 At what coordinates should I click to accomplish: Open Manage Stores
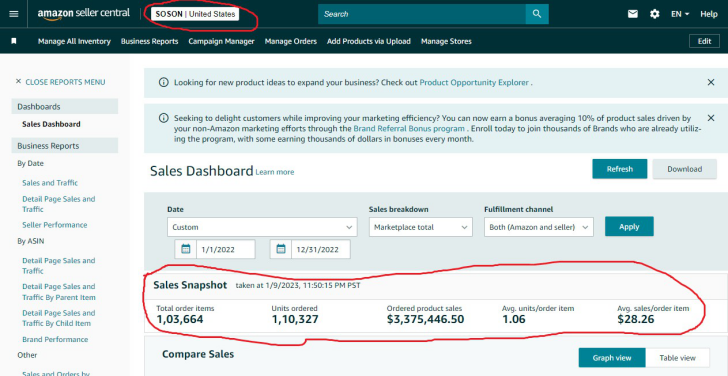tap(446, 41)
